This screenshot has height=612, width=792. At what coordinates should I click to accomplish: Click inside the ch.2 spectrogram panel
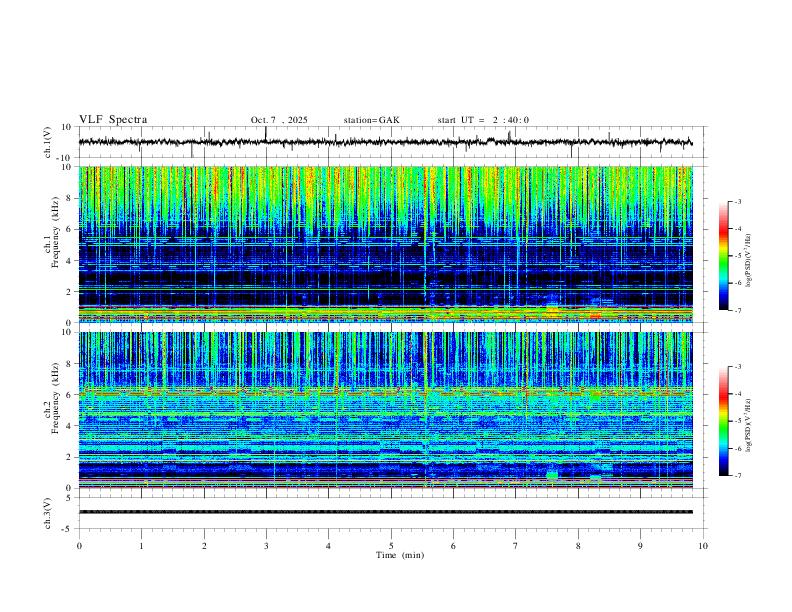pyautogui.click(x=385, y=410)
